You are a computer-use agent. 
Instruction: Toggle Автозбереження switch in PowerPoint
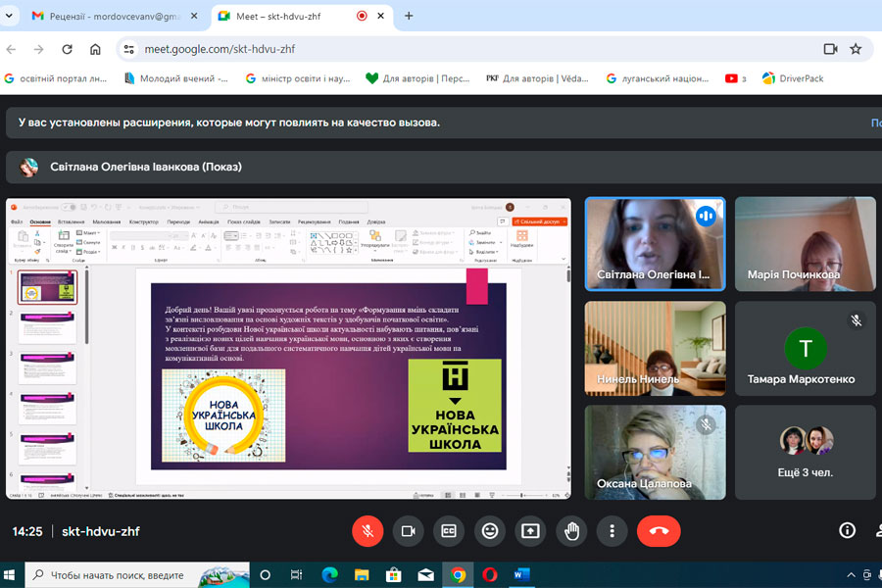click(68, 207)
